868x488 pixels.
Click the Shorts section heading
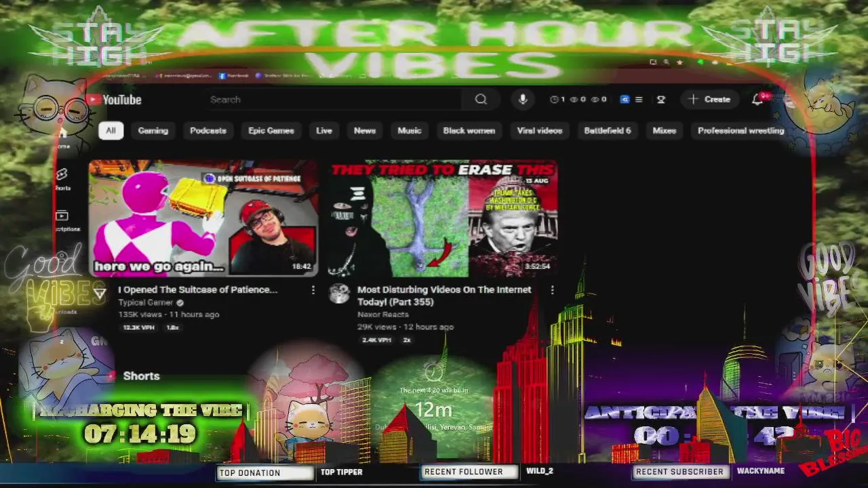[141, 376]
